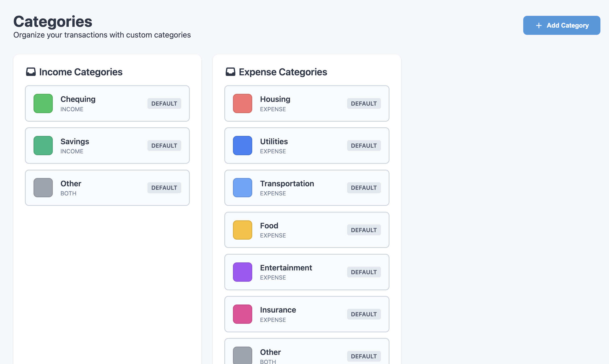Screen dimensions: 609x364
Task: Select the Other expense category at bottom
Action: [306, 354]
